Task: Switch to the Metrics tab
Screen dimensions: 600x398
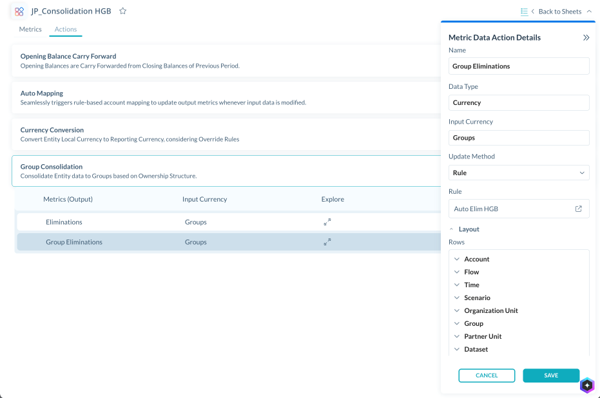Action: [30, 29]
